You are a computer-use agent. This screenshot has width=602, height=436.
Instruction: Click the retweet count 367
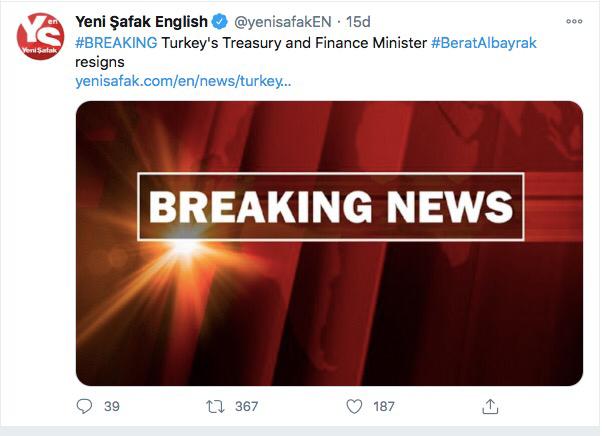pyautogui.click(x=246, y=406)
